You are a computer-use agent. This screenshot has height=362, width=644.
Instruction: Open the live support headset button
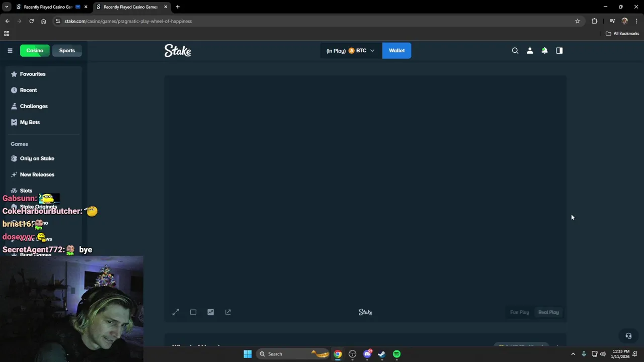[x=628, y=336]
